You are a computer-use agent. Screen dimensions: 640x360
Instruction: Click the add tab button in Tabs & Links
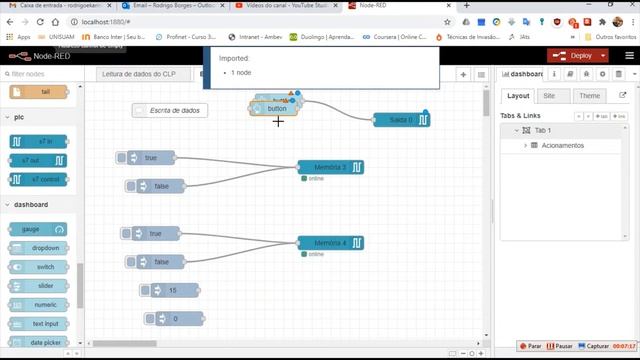pyautogui.click(x=601, y=116)
